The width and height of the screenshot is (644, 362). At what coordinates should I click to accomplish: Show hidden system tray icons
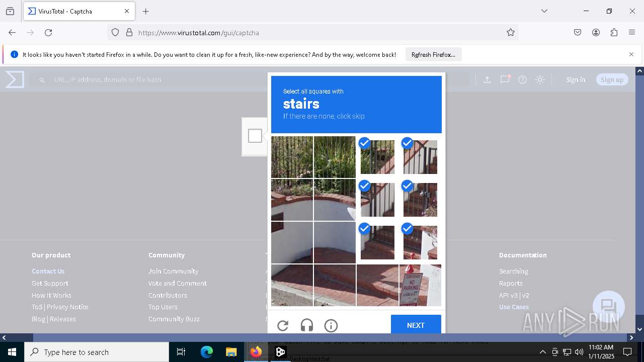[x=542, y=352]
